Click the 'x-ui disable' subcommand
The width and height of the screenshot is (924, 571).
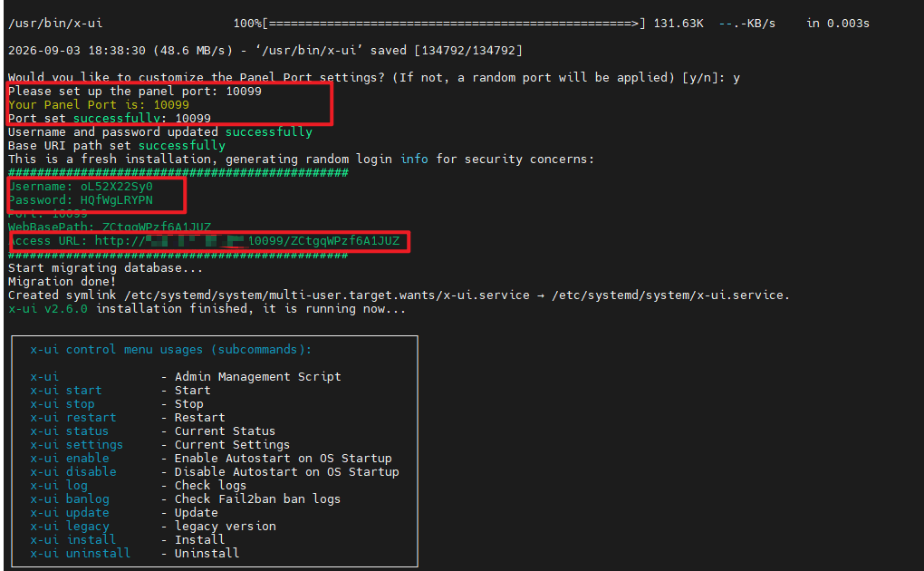pyautogui.click(x=73, y=472)
